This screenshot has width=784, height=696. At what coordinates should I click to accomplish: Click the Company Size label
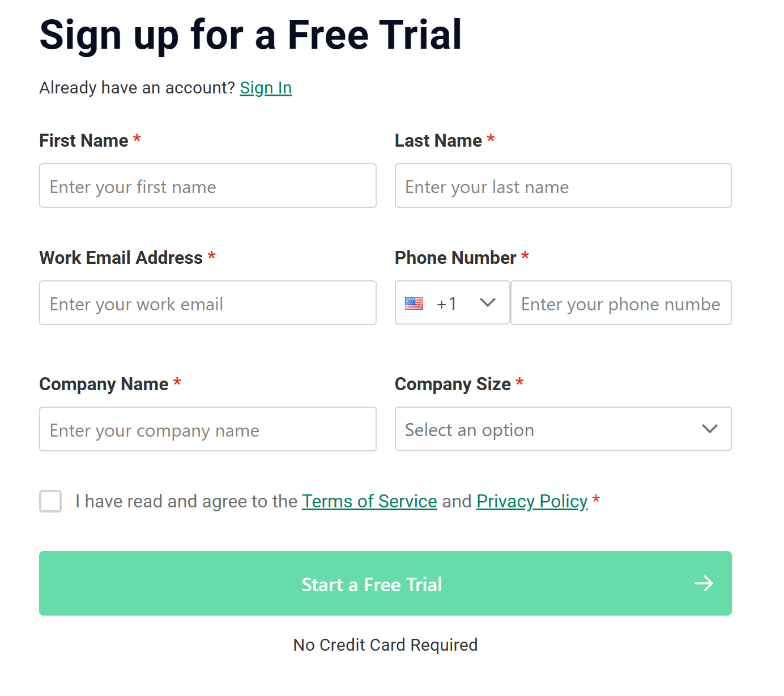453,384
